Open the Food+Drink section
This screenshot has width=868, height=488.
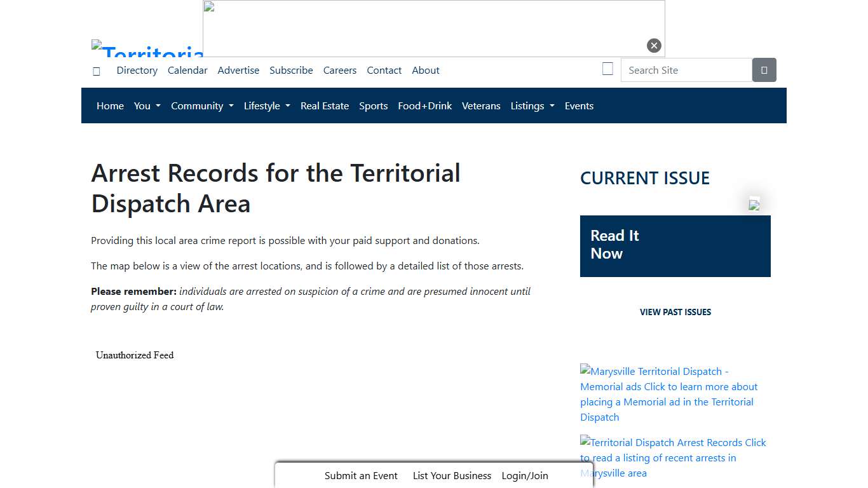(x=424, y=105)
